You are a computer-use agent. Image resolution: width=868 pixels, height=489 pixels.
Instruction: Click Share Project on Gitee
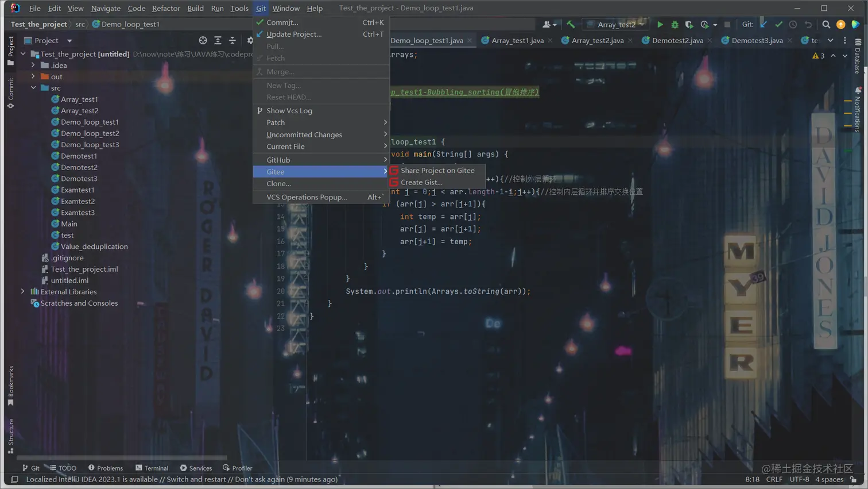[x=437, y=170]
